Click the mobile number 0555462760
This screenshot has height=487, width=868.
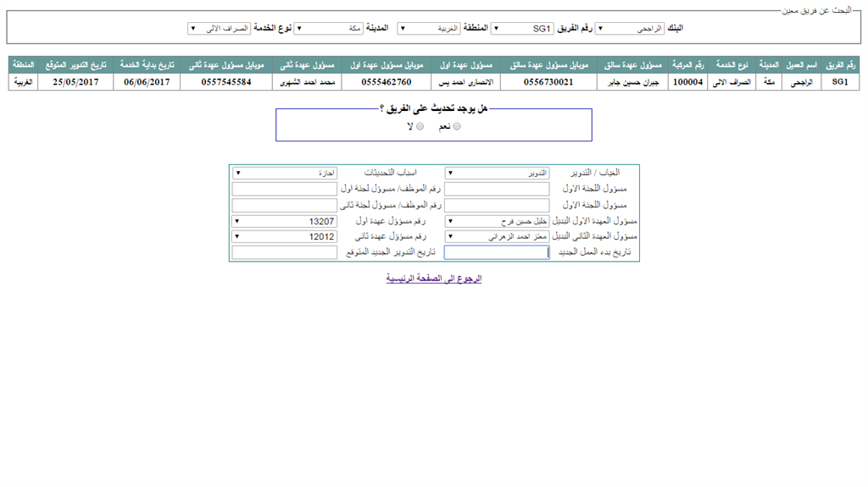(387, 82)
